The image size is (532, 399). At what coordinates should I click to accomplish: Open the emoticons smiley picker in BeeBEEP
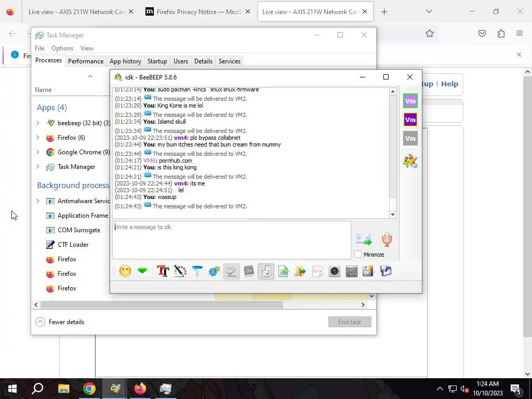click(x=125, y=271)
